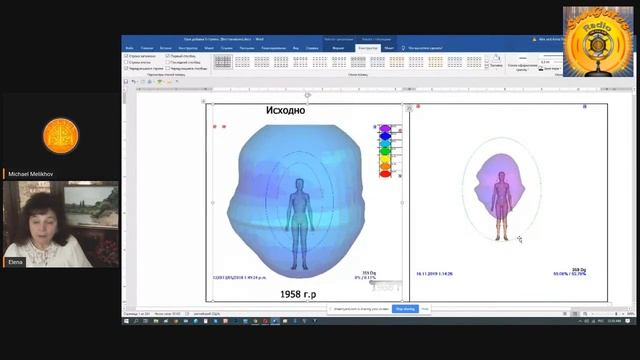Open the line weight 0,5 pt dropdown
This screenshot has width=640, height=360.
551,62
